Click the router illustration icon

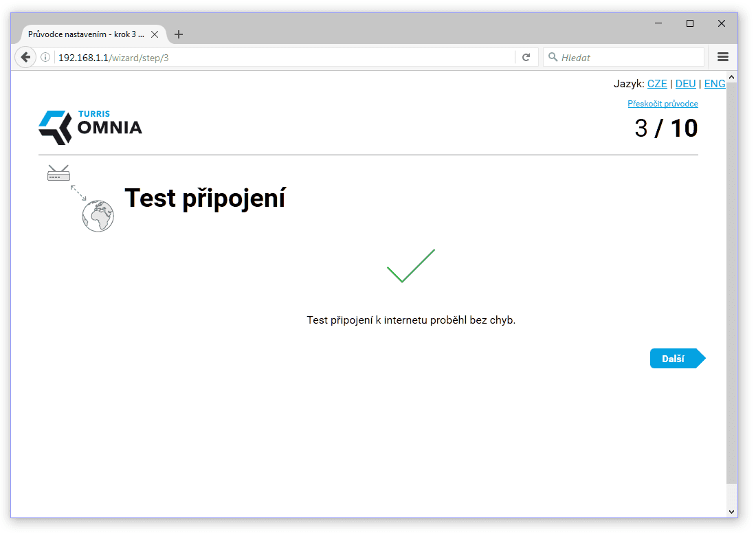pyautogui.click(x=58, y=173)
